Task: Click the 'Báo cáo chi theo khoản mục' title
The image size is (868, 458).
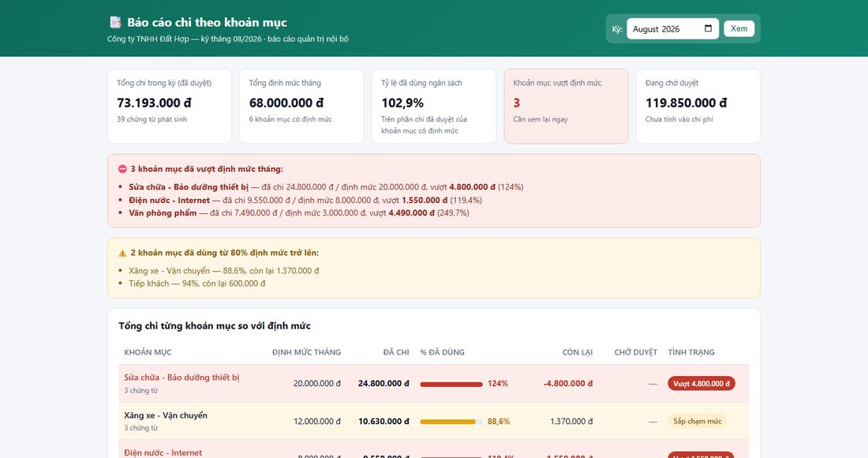Action: 207,23
